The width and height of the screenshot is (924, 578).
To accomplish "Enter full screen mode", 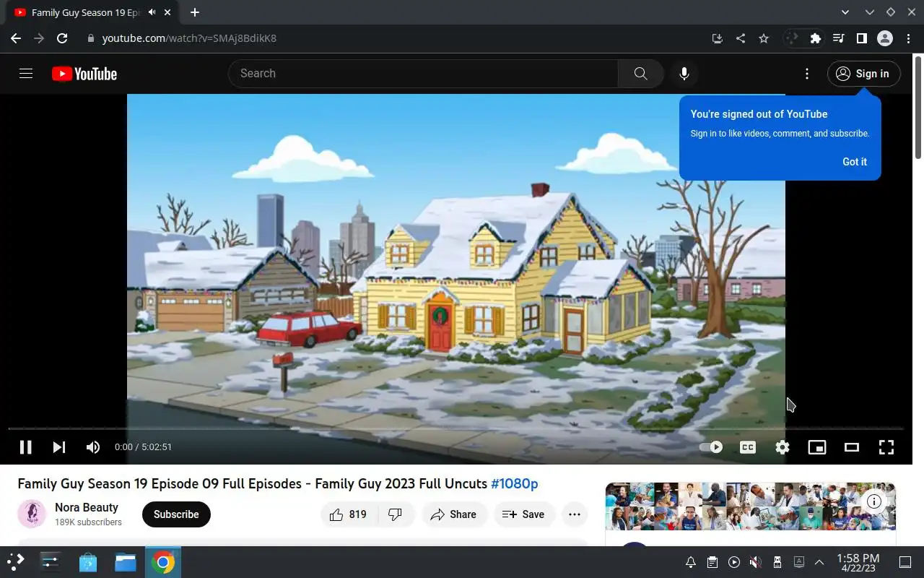I will point(886,447).
